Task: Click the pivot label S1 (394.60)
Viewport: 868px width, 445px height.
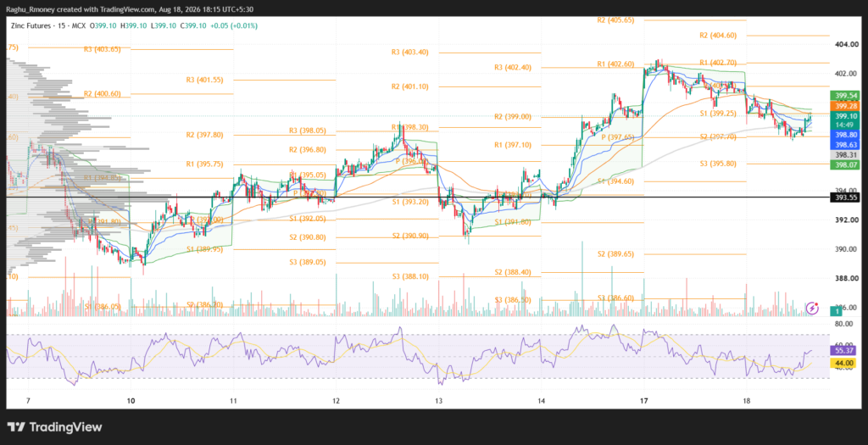Action: pyautogui.click(x=615, y=181)
